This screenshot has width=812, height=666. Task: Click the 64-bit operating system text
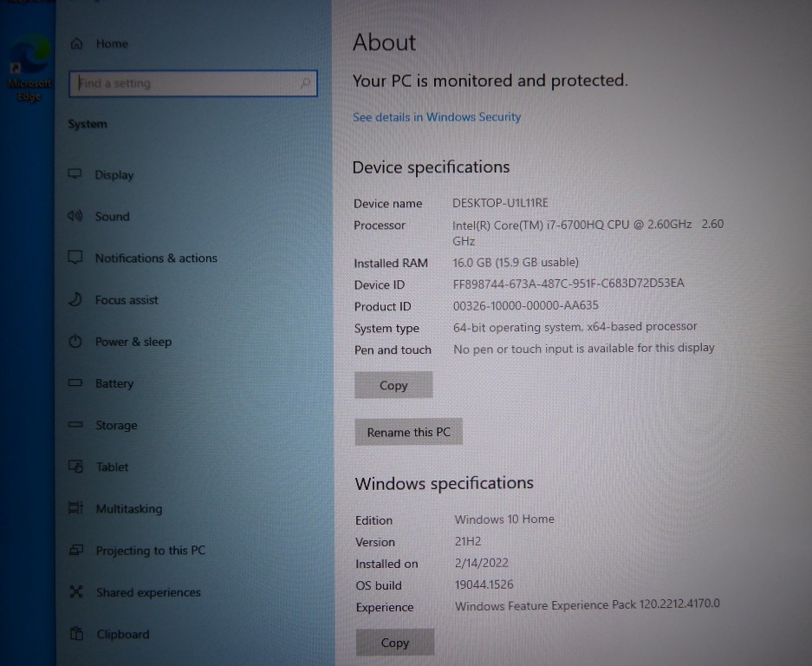click(575, 327)
